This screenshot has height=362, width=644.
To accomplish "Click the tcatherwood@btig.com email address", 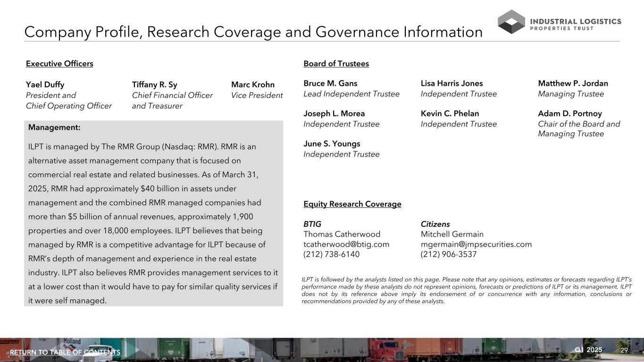I will (x=346, y=244).
